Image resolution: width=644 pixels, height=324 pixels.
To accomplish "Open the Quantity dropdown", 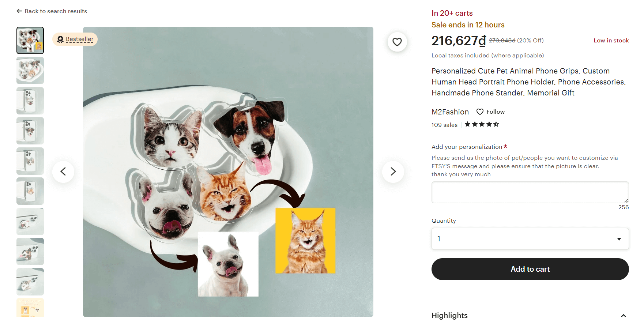I will (x=530, y=239).
